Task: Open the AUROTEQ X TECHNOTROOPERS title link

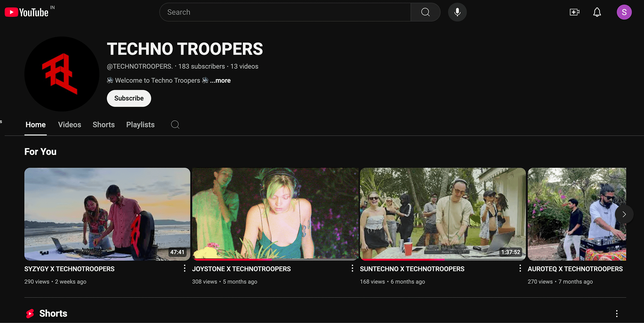Action: click(575, 269)
